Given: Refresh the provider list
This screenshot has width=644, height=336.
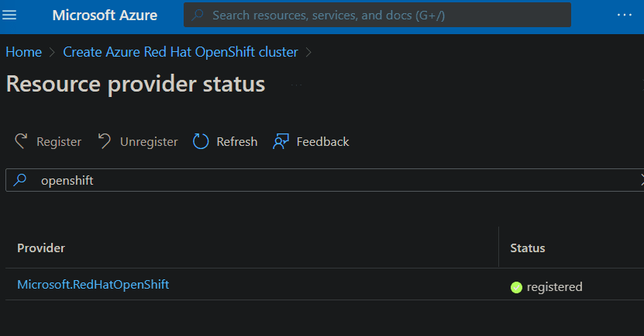Looking at the screenshot, I should [225, 142].
